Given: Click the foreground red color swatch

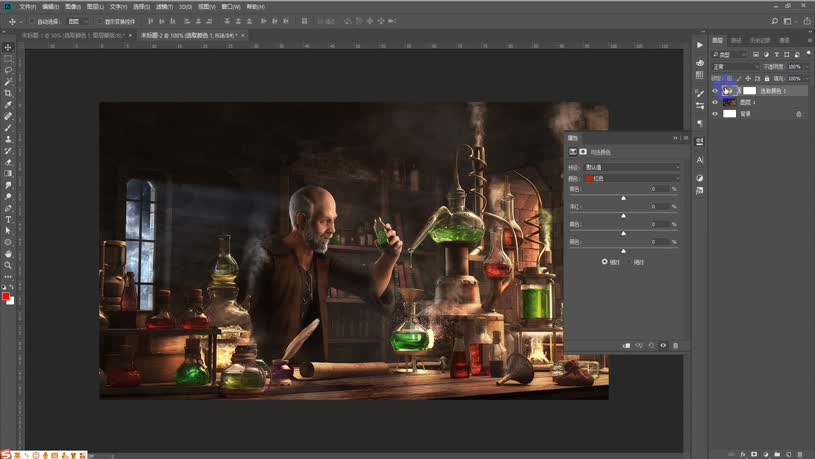Looking at the screenshot, I should pyautogui.click(x=6, y=296).
